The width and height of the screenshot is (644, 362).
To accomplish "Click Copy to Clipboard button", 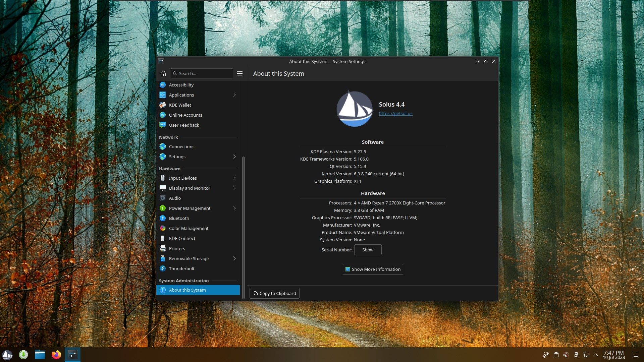I will click(x=274, y=293).
